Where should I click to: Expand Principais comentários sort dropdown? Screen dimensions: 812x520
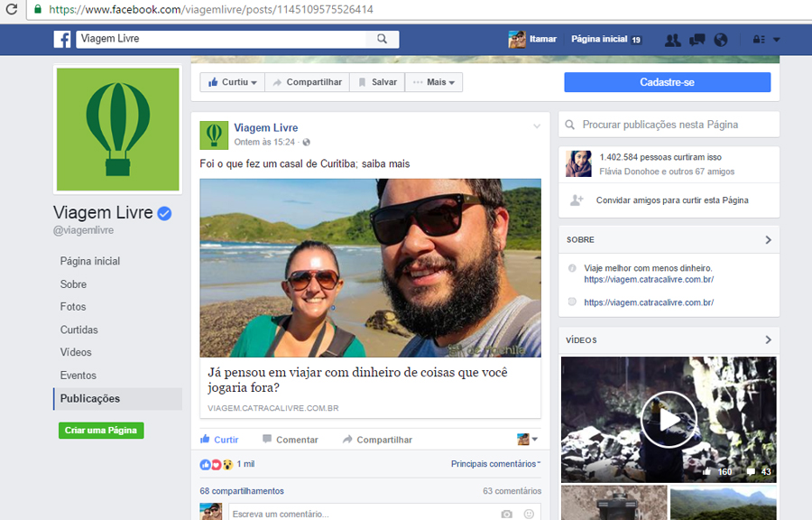tap(495, 464)
